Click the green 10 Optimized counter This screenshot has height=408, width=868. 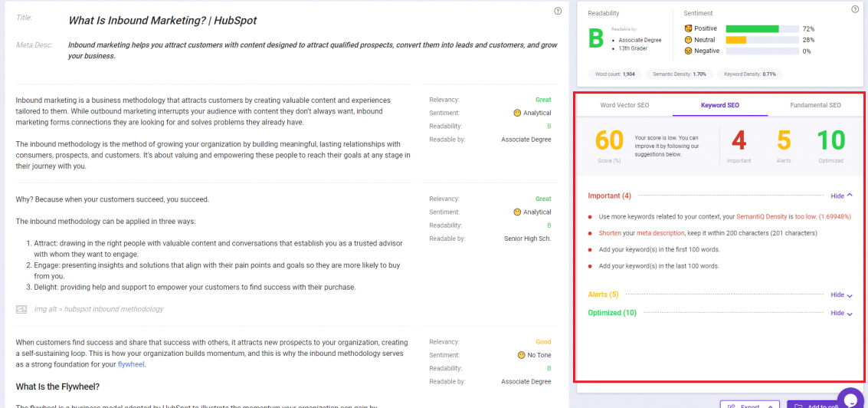[831, 141]
